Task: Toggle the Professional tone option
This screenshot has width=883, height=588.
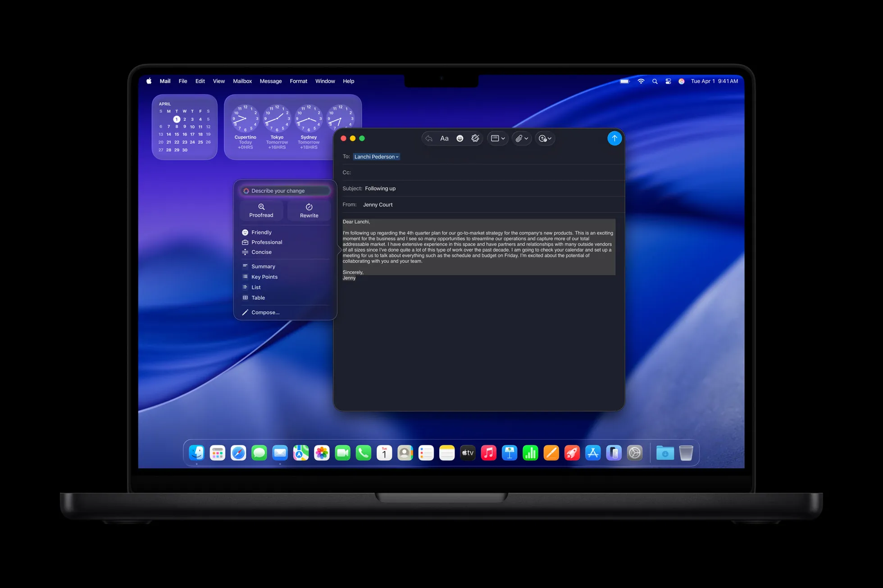Action: click(266, 242)
